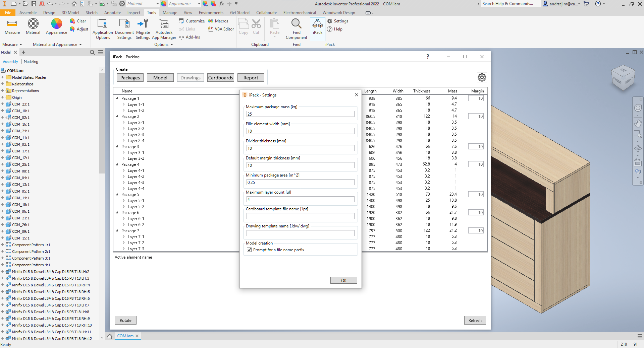The height and width of the screenshot is (348, 644).
Task: Expand the Model States: Master node
Action: tap(3, 77)
